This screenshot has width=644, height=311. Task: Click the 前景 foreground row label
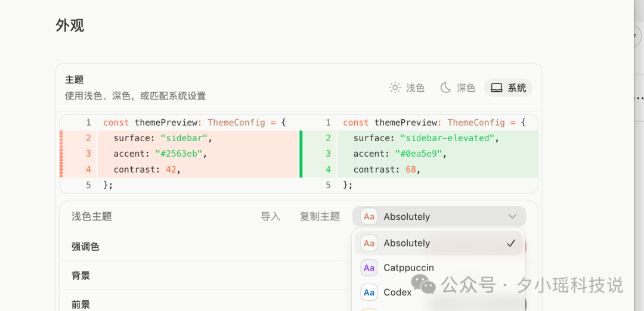click(81, 304)
